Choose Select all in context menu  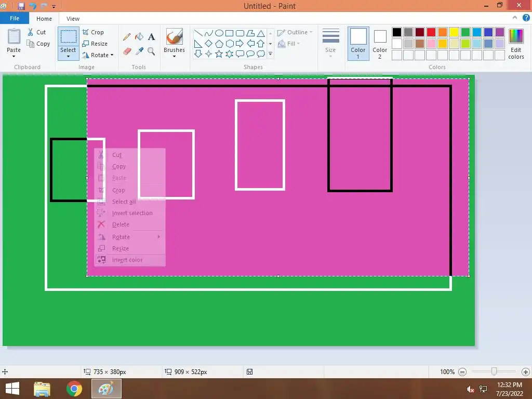point(130,202)
